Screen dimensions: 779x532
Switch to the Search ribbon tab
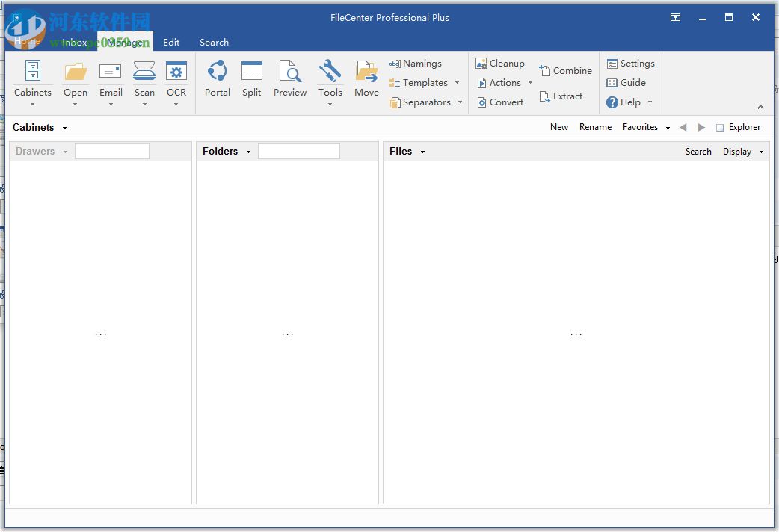(214, 43)
